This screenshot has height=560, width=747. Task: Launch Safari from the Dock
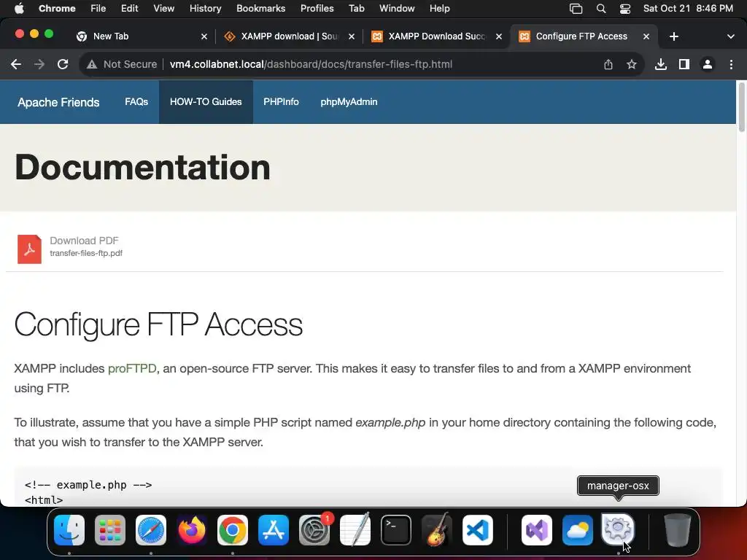click(151, 530)
